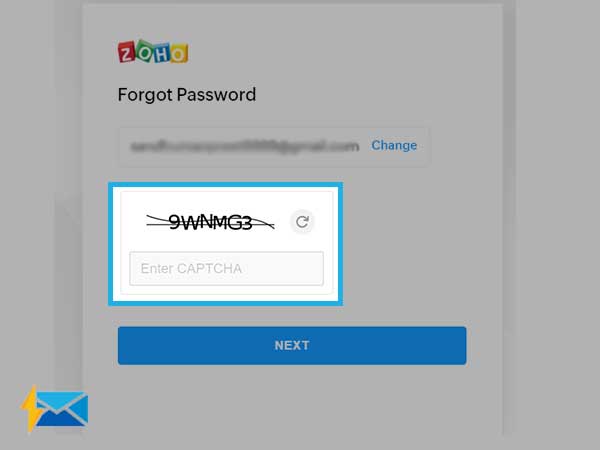Click the digit 9 in the CAPTCHA
The height and width of the screenshot is (450, 600).
[x=174, y=222]
